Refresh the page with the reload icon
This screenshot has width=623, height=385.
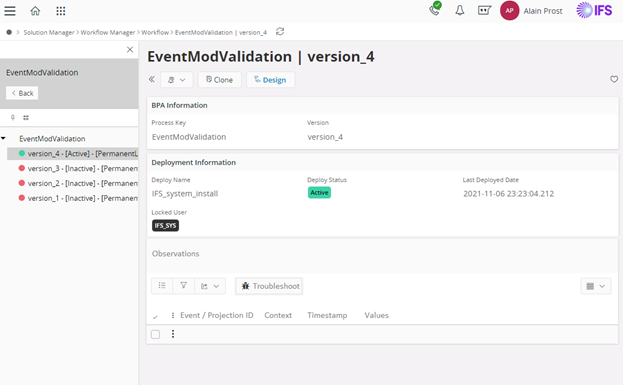click(280, 31)
